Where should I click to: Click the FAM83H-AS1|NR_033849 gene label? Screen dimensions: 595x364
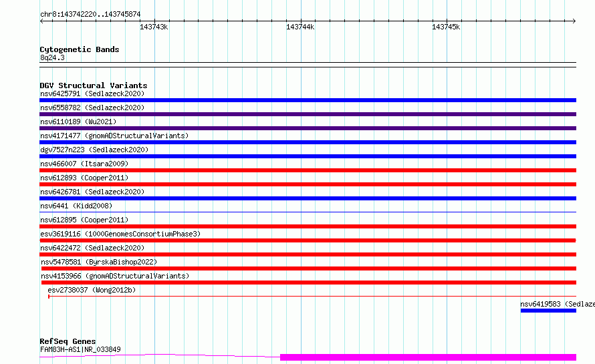(80, 349)
